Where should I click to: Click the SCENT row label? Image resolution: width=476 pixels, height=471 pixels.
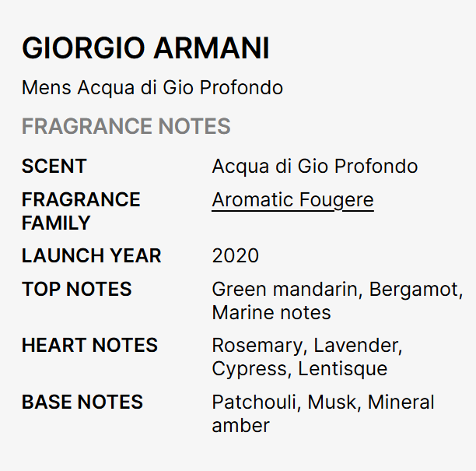pyautogui.click(x=54, y=167)
